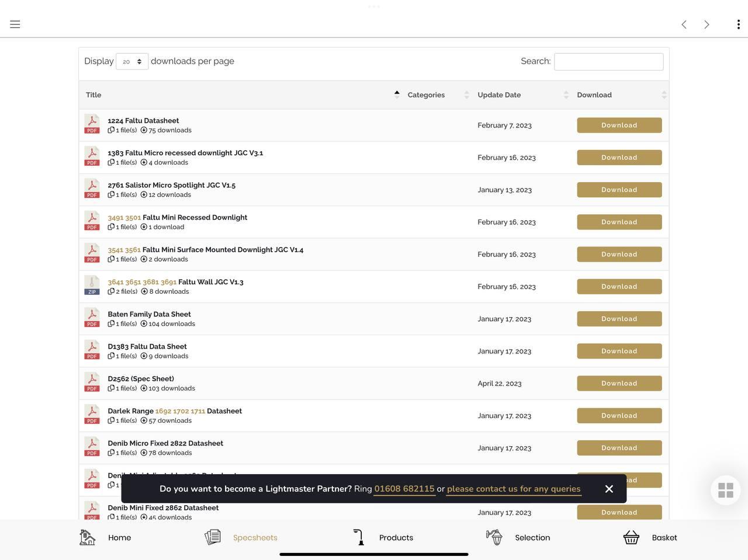Screen dimensions: 748x560
Task: Open the 3641 3651 3681 3691 code link
Action: pyautogui.click(x=142, y=281)
